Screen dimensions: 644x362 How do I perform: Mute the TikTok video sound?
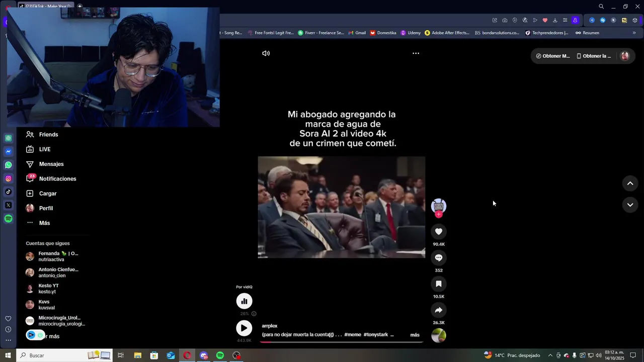pos(266,53)
